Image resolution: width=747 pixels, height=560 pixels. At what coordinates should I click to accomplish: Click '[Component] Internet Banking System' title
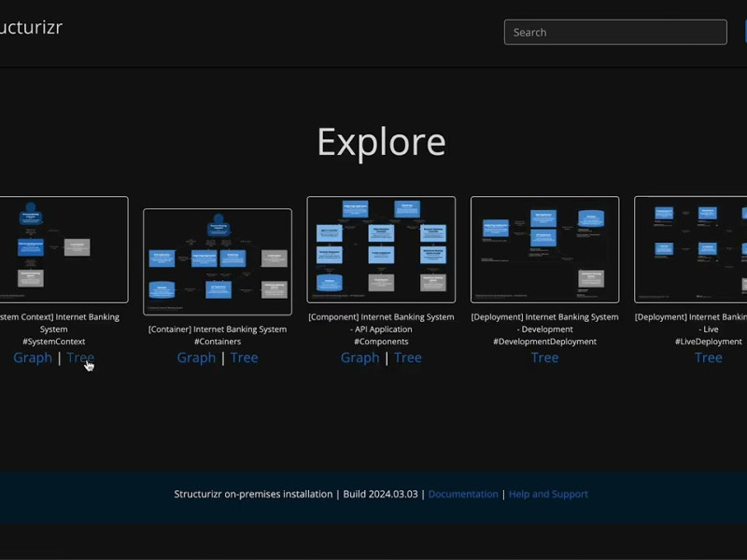(381, 316)
